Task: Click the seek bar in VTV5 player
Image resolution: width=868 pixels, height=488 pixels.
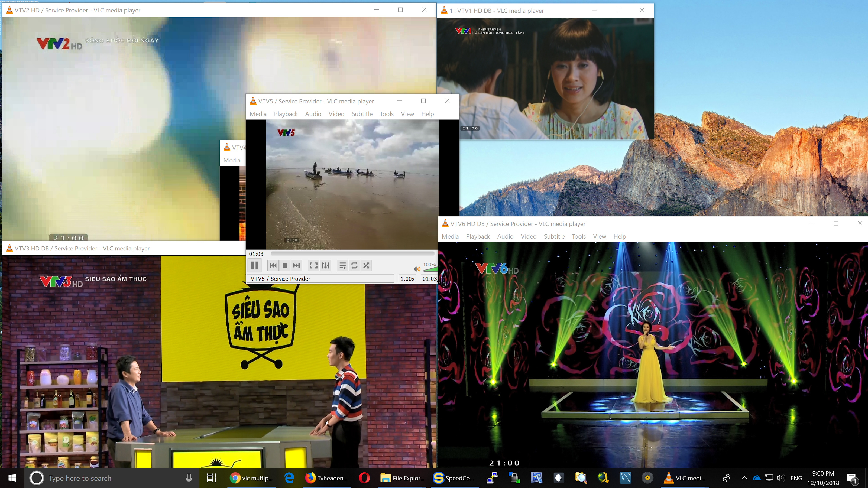Action: 352,253
